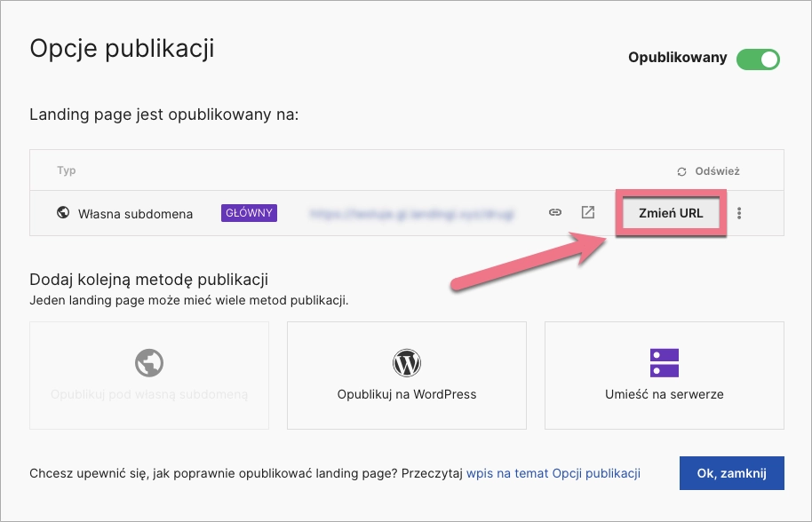Click the purple server icon
This screenshot has width=812, height=522.
664,362
